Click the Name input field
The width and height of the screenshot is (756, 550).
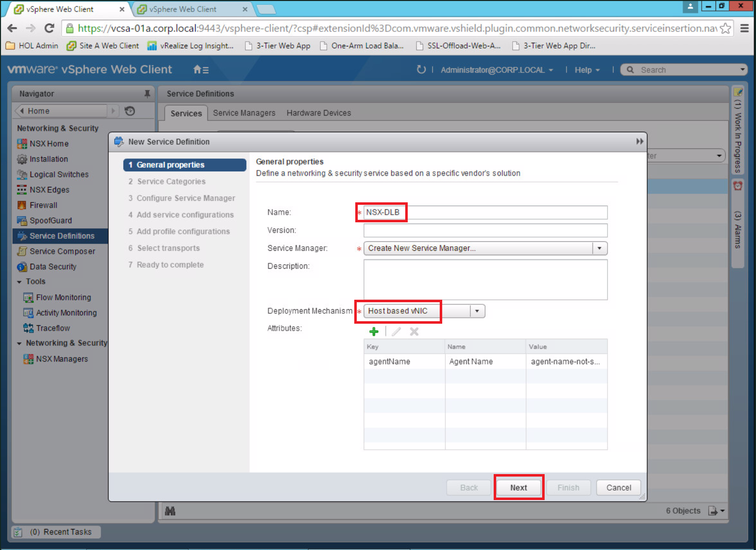pos(486,212)
